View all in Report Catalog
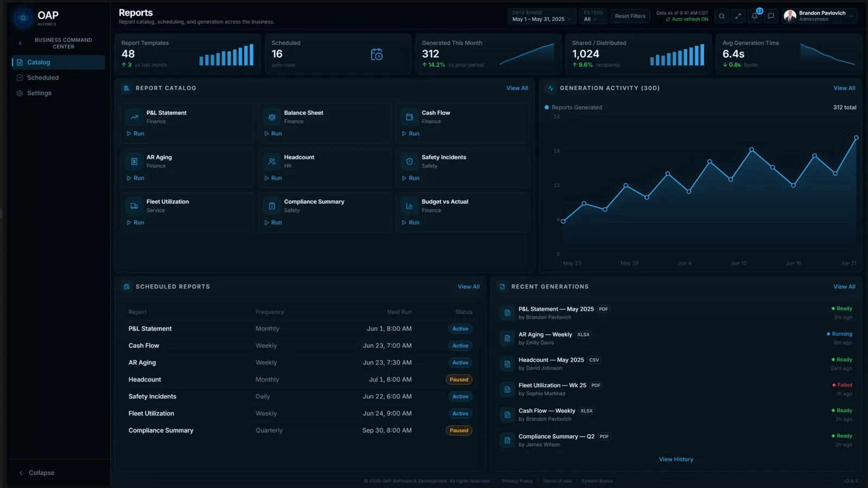 point(517,88)
